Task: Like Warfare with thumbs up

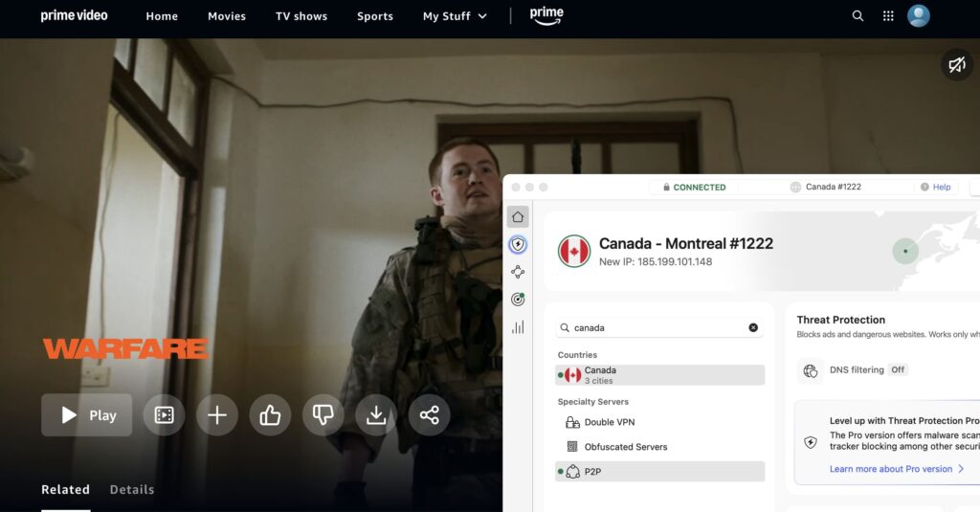Action: coord(270,415)
